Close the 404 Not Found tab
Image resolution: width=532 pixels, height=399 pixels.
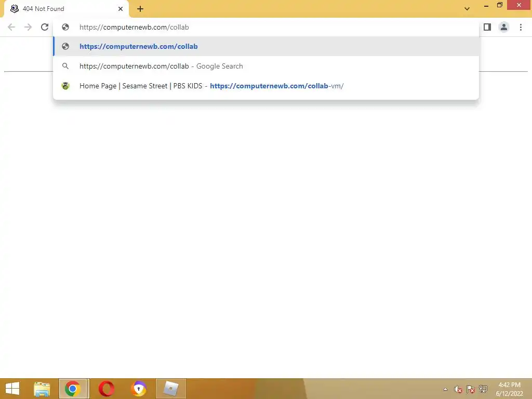click(x=121, y=9)
